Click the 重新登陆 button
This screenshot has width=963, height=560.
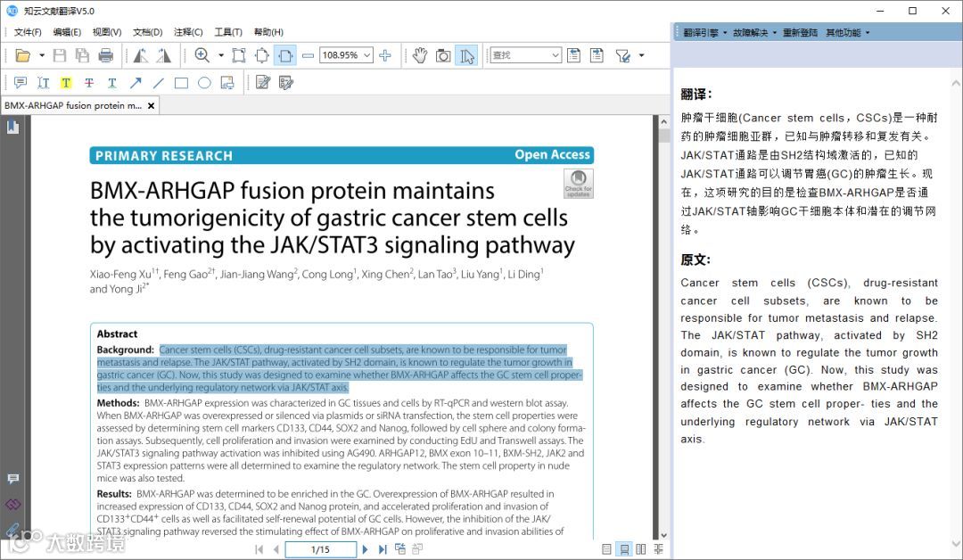[800, 32]
